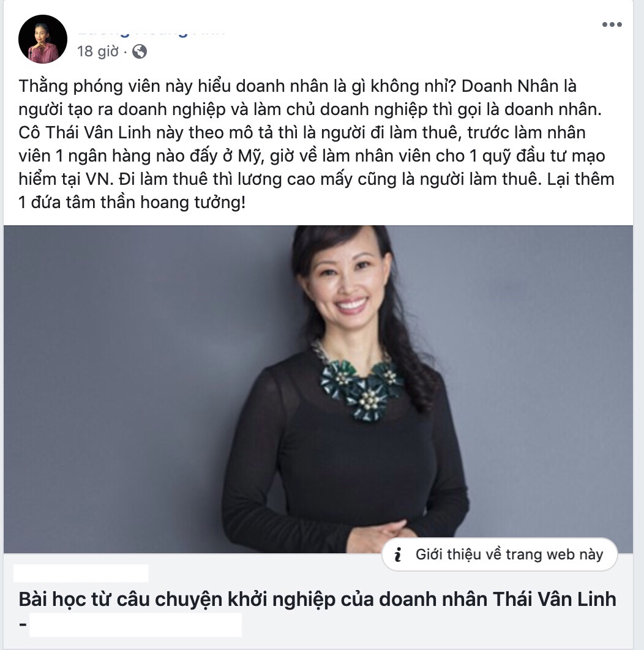Click the last line "1 đứa tâm thần hoang tưởng!"
Screen dimensions: 644x650
132,203
